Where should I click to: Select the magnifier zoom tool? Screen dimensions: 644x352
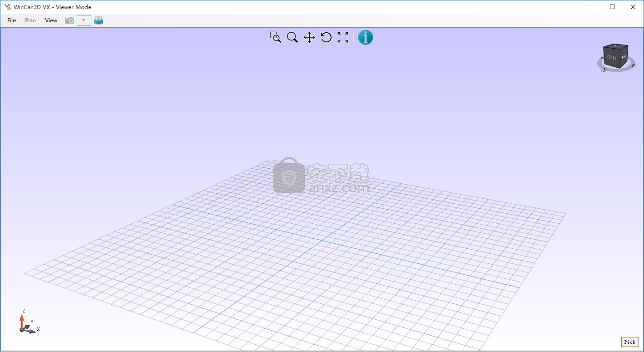click(x=292, y=37)
